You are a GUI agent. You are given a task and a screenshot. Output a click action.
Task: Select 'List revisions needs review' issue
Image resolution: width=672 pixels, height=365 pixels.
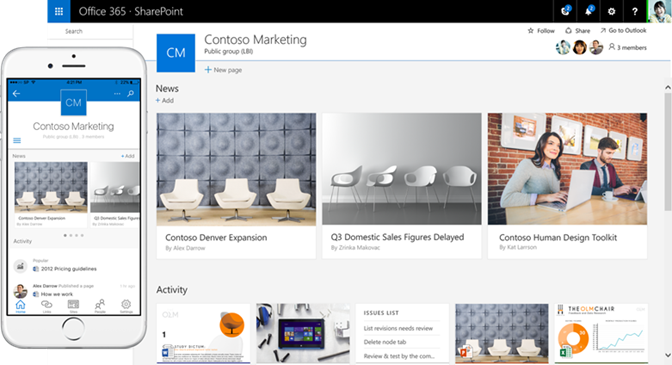398,329
